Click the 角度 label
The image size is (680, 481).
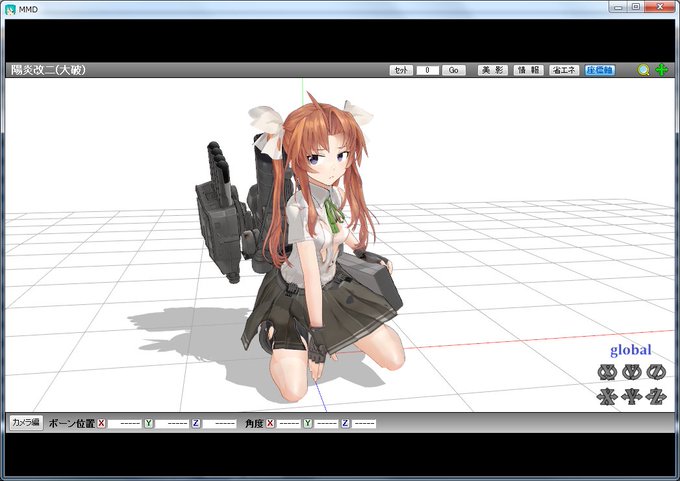coord(254,423)
